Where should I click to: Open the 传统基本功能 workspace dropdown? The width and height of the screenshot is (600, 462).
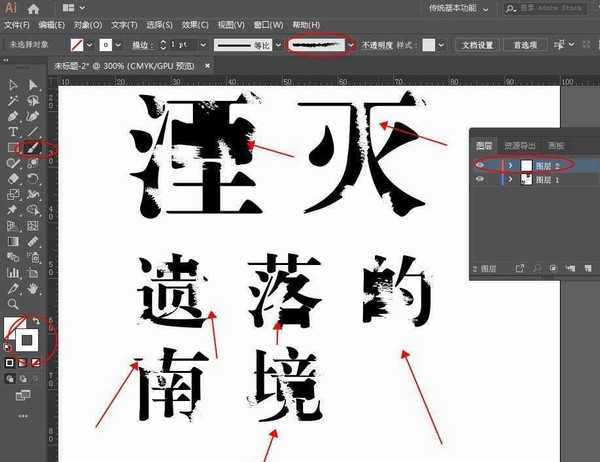458,8
